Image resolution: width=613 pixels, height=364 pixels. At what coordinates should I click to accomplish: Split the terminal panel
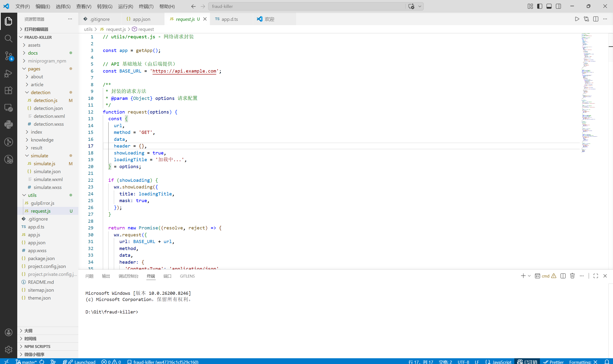click(563, 276)
